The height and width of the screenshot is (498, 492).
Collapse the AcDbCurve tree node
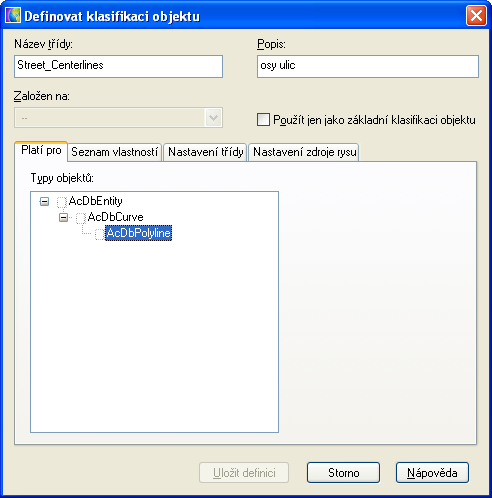[63, 218]
